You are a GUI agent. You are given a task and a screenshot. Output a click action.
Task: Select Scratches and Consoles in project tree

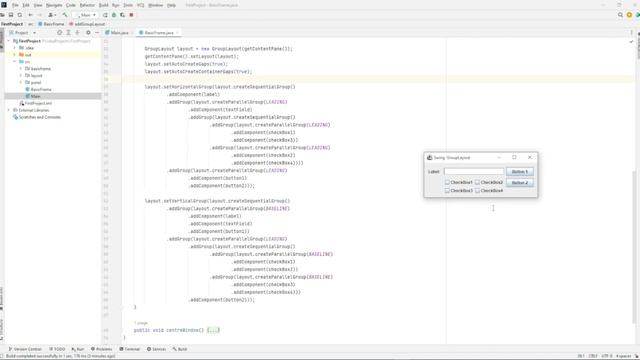tap(37, 117)
